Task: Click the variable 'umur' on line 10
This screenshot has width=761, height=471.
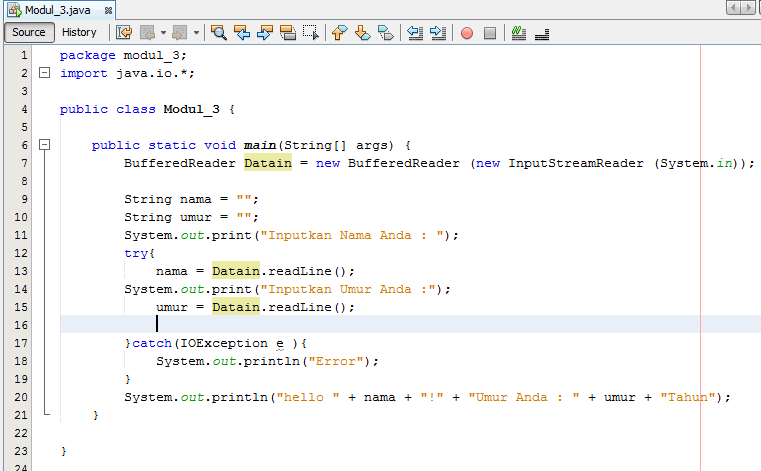Action: coord(196,217)
